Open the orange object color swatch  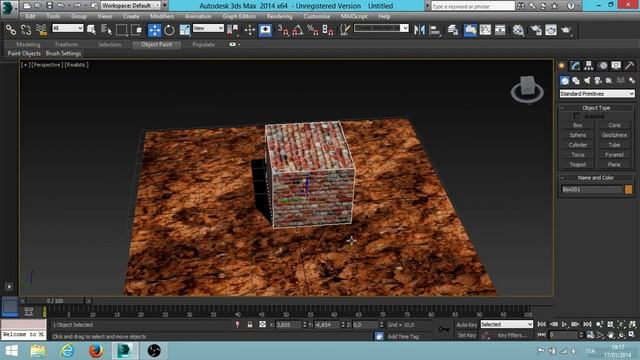pos(628,189)
